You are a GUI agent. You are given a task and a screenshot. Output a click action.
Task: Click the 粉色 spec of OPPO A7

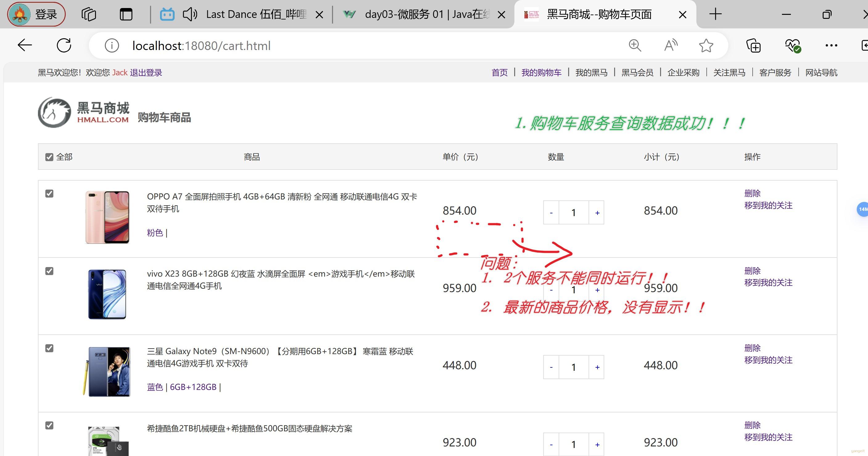pos(155,233)
